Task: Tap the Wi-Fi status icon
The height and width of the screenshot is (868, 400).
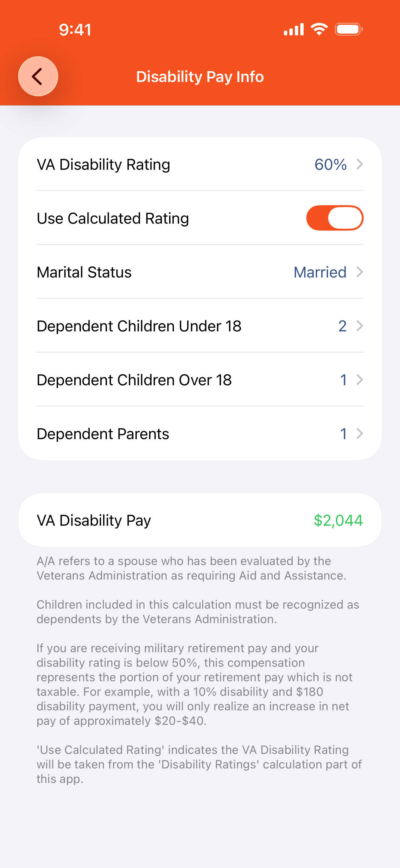Action: coord(319,29)
